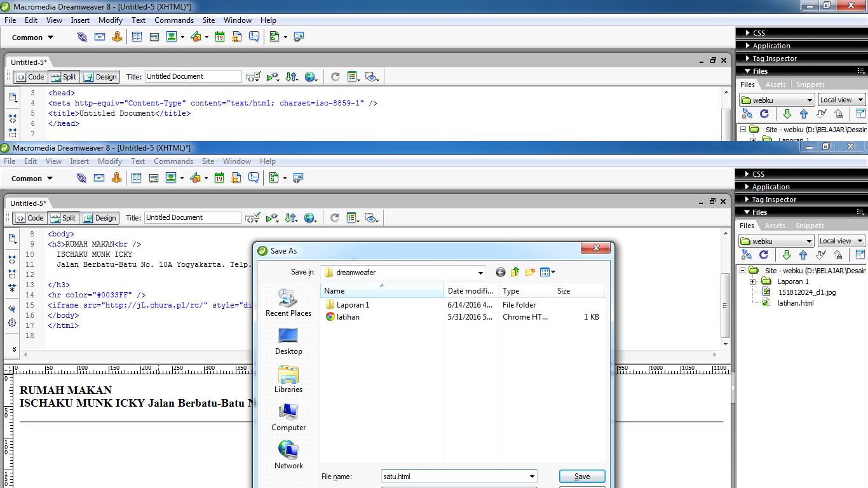Click File name field containing satu.html

pos(459,477)
